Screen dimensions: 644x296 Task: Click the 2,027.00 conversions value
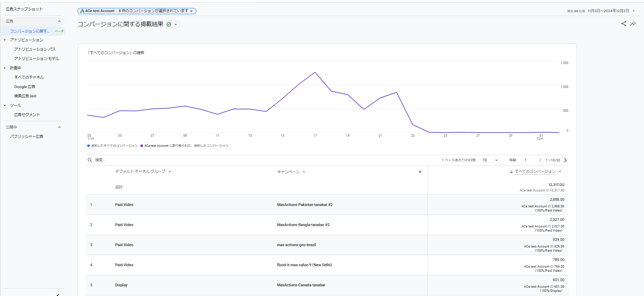pos(557,219)
